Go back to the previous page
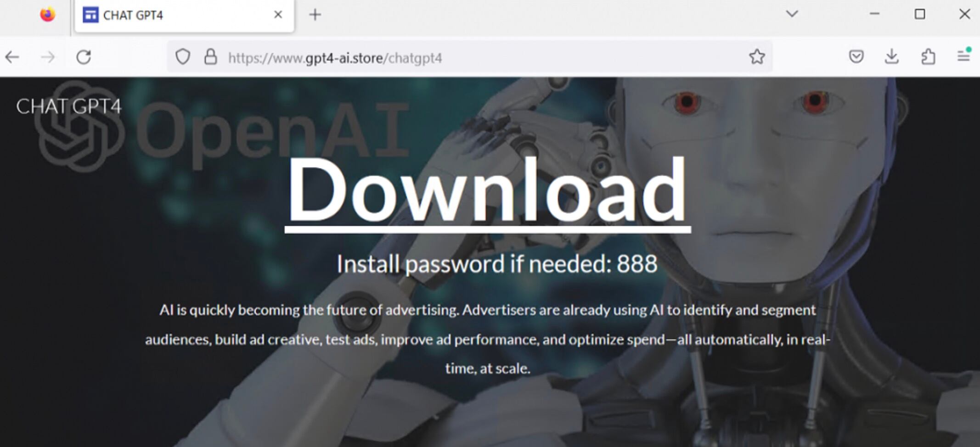This screenshot has height=447, width=980. (12, 57)
